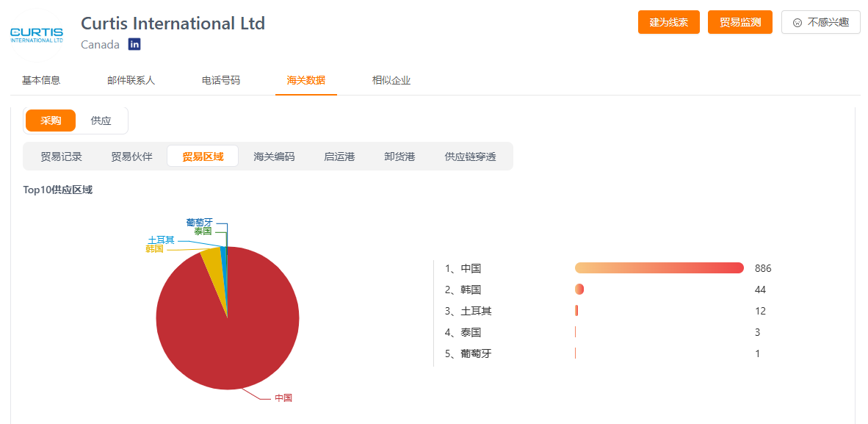Click the 土耳其 pie chart label

tap(161, 240)
